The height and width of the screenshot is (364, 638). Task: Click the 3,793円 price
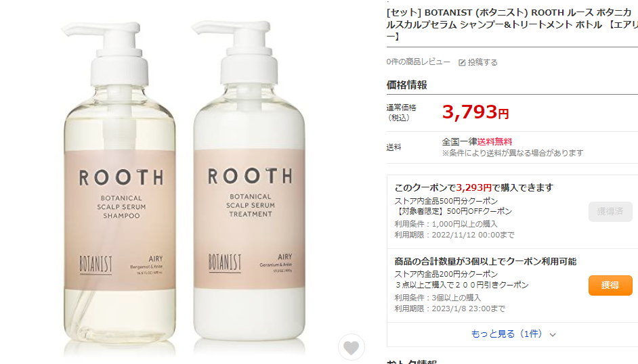475,112
